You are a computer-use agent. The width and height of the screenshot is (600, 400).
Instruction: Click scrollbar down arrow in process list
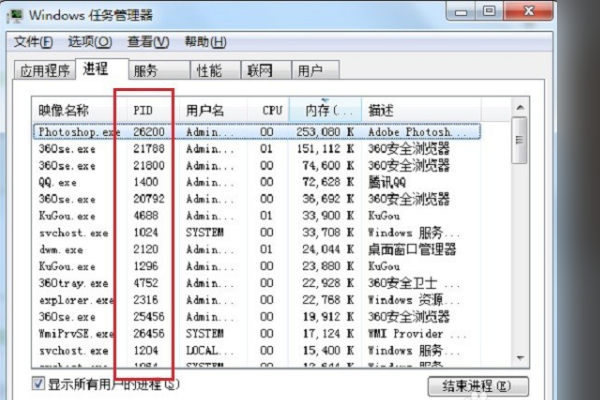click(520, 358)
